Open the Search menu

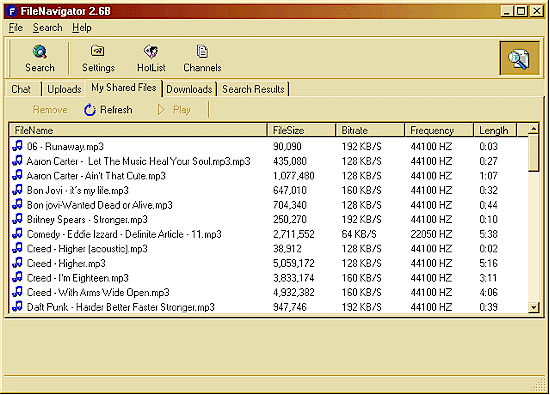(x=47, y=28)
